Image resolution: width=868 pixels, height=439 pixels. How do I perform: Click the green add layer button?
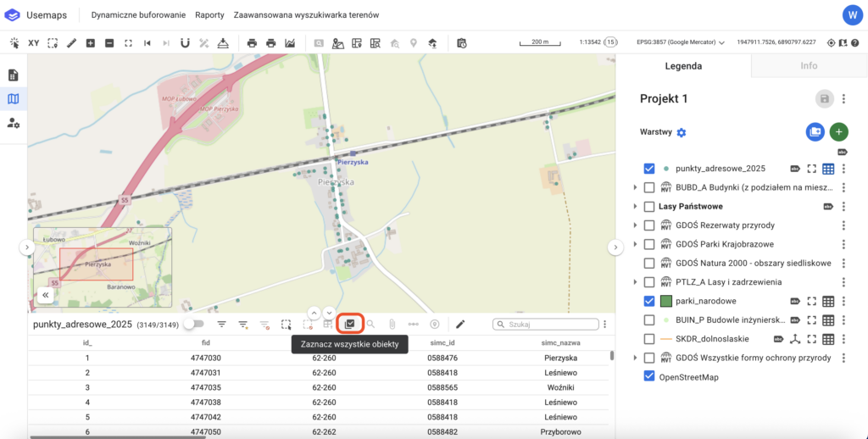[x=838, y=131]
